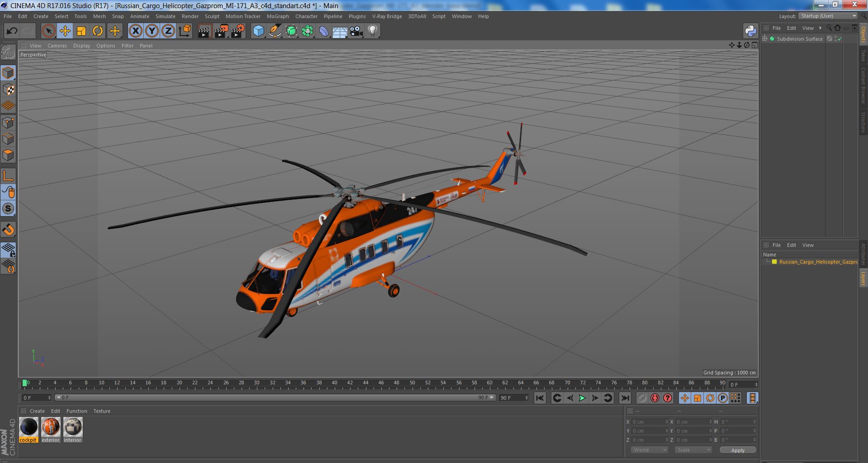Toggle Subdivision Surface green enable checkmark
Screen dimensions: 868x463
tap(840, 39)
